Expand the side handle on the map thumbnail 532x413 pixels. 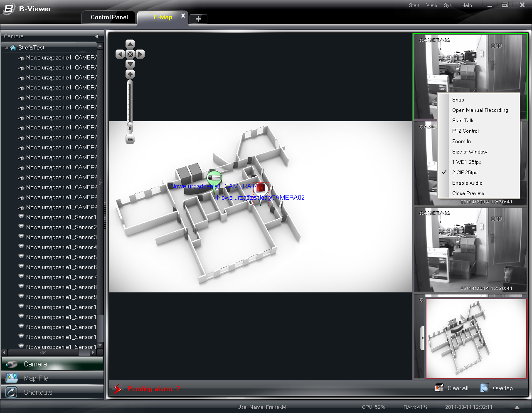(423, 337)
